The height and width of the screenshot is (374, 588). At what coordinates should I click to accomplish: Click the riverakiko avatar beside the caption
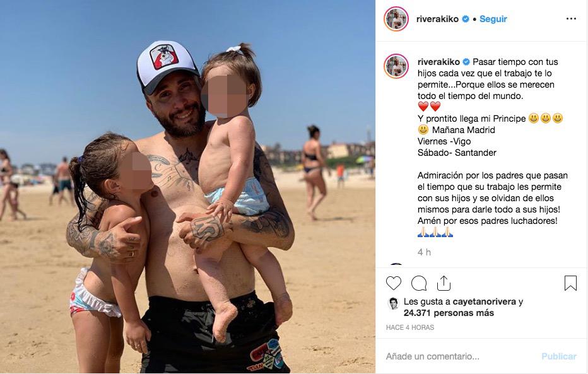(396, 66)
